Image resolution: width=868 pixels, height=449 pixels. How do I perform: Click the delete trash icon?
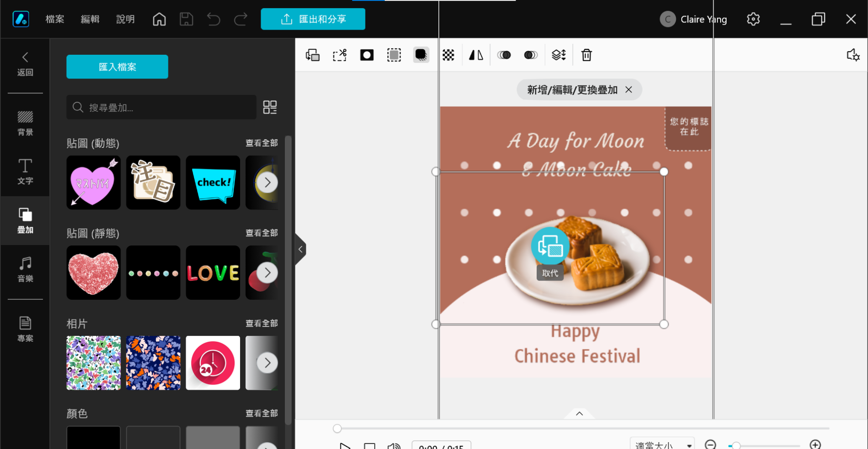[x=586, y=55]
